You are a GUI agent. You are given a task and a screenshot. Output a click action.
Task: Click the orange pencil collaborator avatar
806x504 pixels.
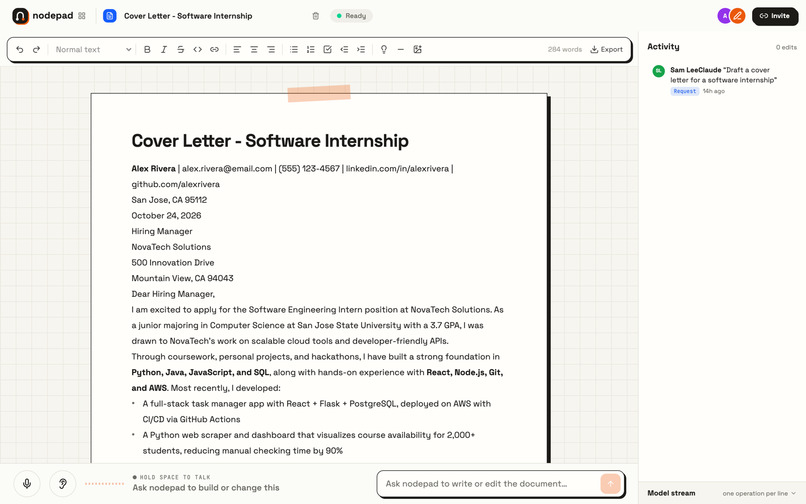(x=738, y=16)
